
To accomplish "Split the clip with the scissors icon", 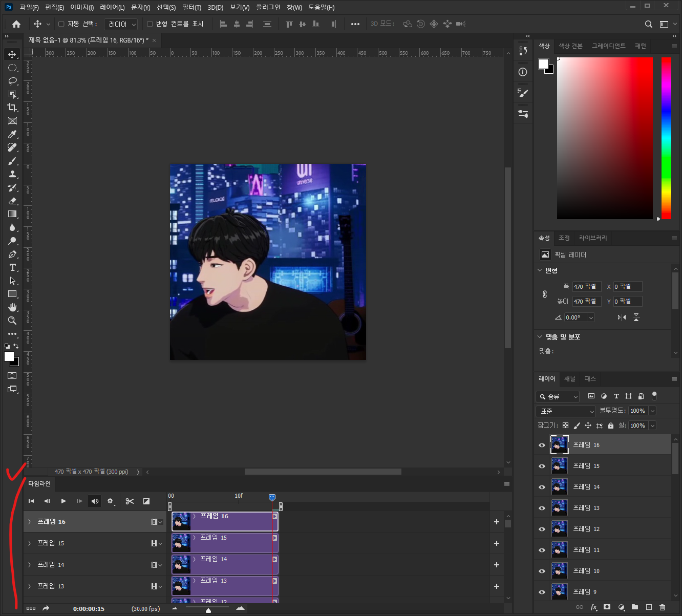I will point(130,501).
